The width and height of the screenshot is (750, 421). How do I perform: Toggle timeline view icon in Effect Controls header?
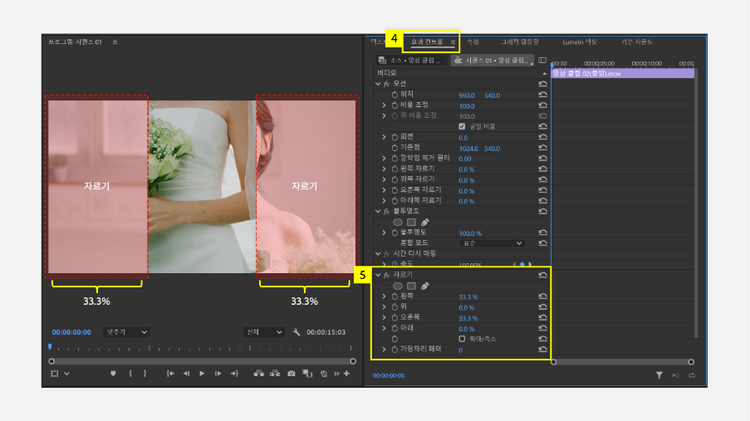542,60
